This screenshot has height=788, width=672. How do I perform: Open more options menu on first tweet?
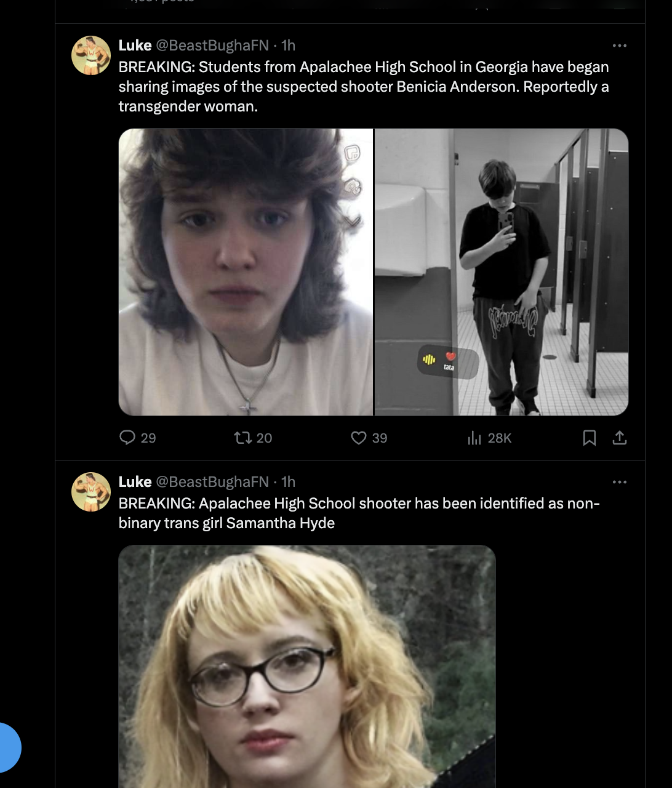tap(620, 46)
